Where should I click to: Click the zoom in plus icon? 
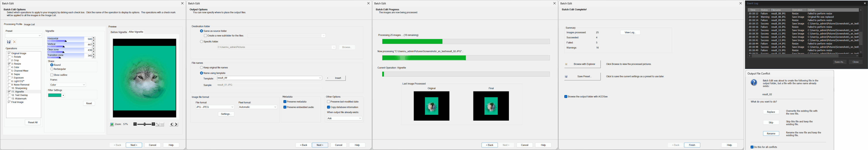coord(153,124)
